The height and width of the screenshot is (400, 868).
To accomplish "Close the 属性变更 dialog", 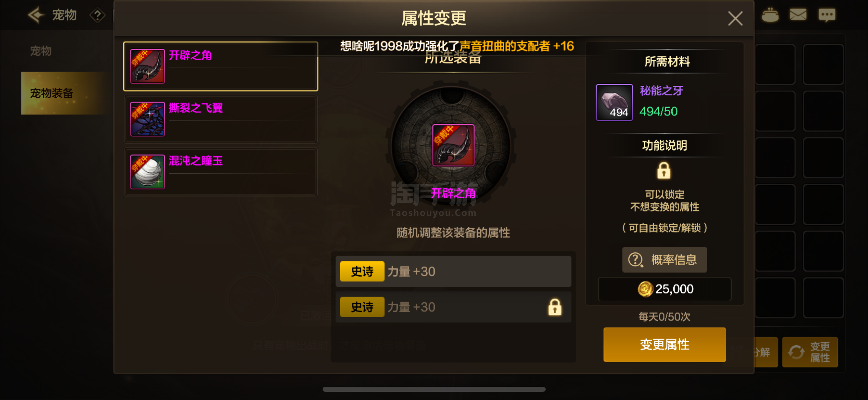I will (x=735, y=18).
